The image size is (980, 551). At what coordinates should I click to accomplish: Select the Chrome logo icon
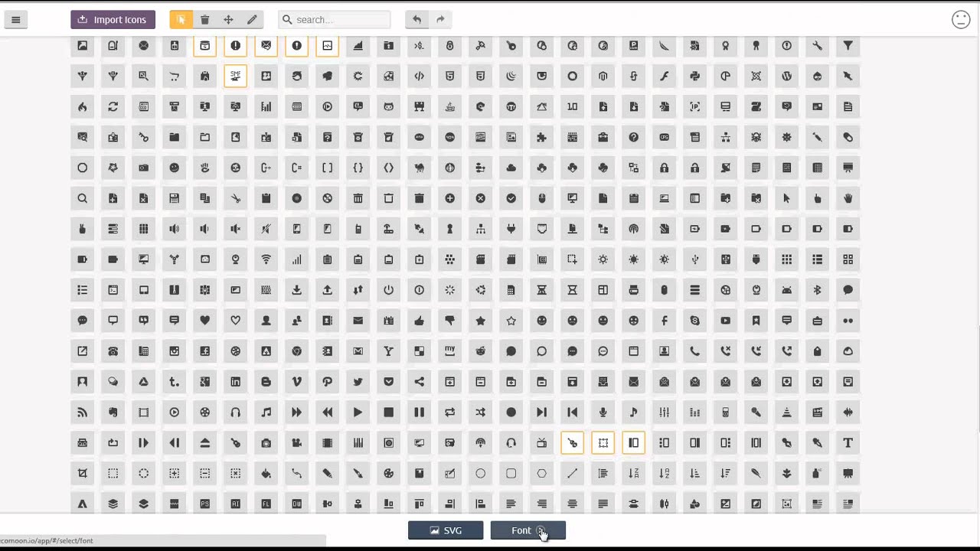click(x=296, y=351)
